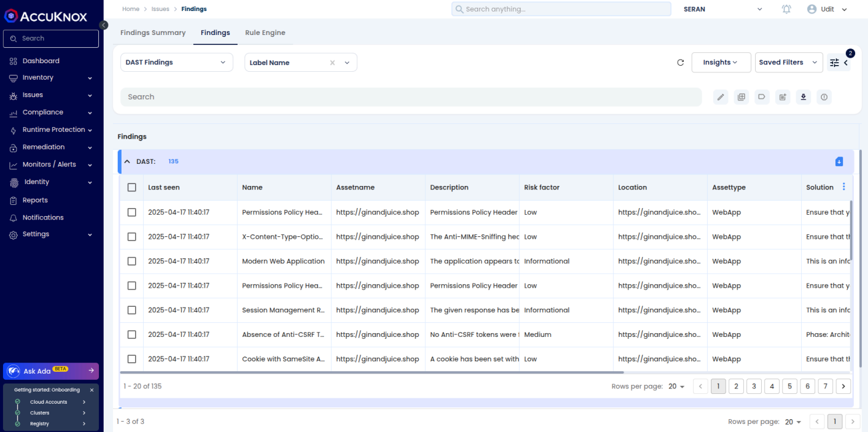Check the Absence of Anti-CSRF row checkbox
Viewport: 868px width, 432px height.
tap(132, 334)
